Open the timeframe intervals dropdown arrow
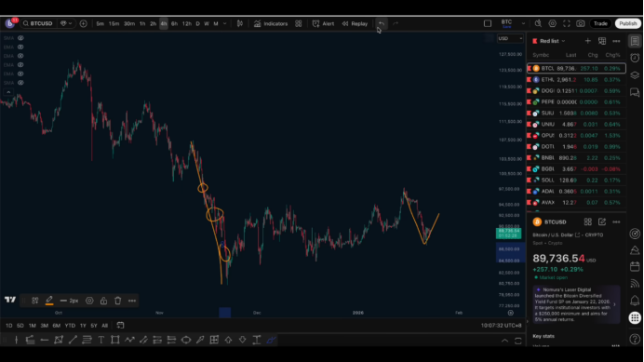 pos(224,23)
